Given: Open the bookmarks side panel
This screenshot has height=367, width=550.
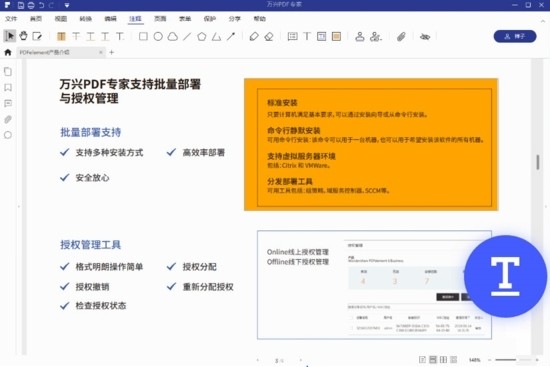Looking at the screenshot, I should (8, 87).
